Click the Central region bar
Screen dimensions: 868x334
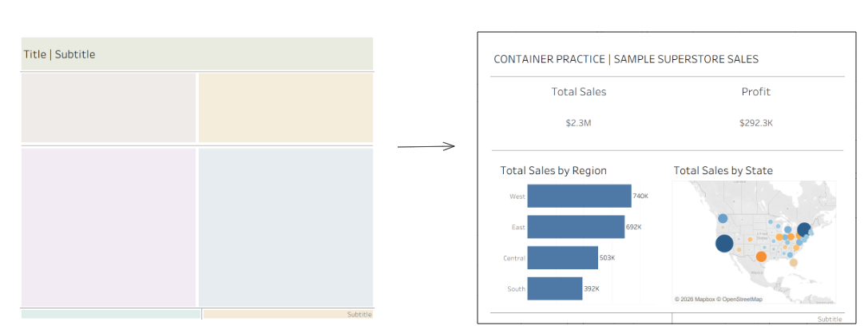tap(562, 257)
